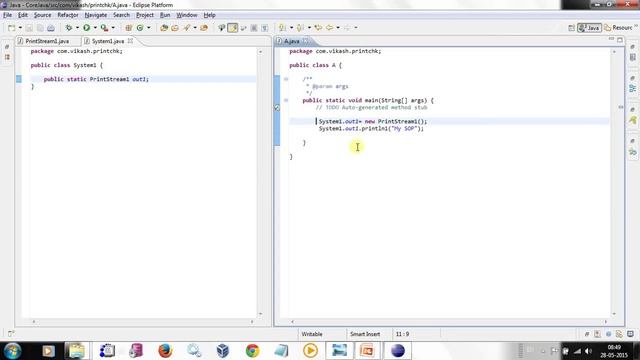Open VirtualBox from the taskbar
The height and width of the screenshot is (360, 640).
[x=223, y=351]
